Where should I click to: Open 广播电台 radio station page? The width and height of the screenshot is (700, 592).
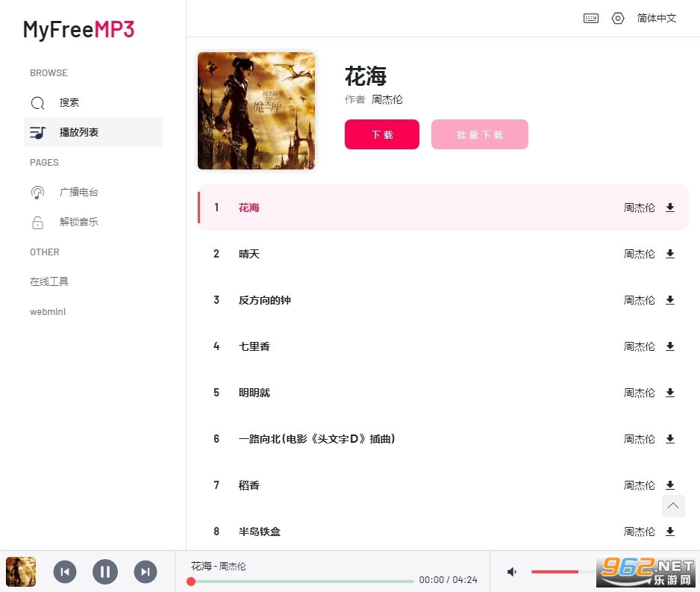pos(79,193)
